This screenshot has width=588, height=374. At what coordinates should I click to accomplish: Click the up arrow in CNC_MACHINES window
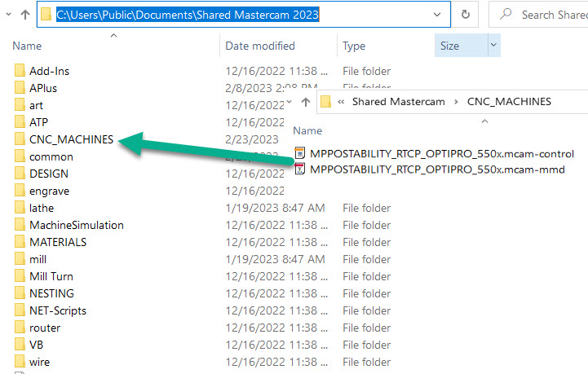306,102
